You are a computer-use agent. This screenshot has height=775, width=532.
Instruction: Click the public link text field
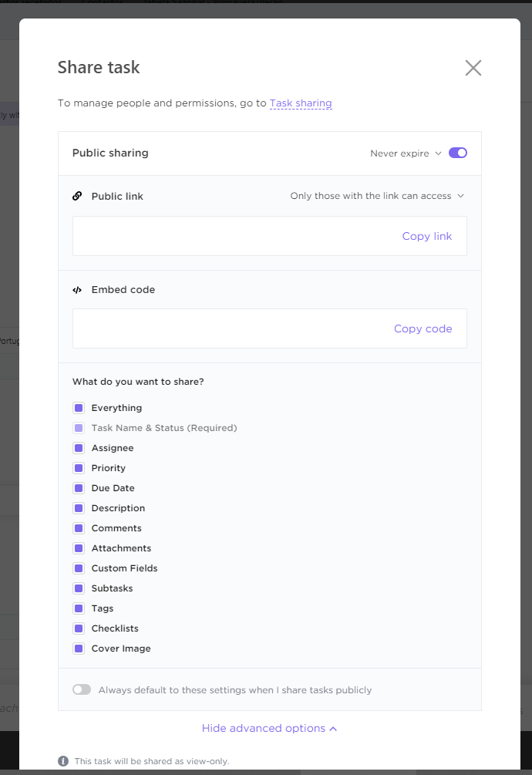click(231, 236)
